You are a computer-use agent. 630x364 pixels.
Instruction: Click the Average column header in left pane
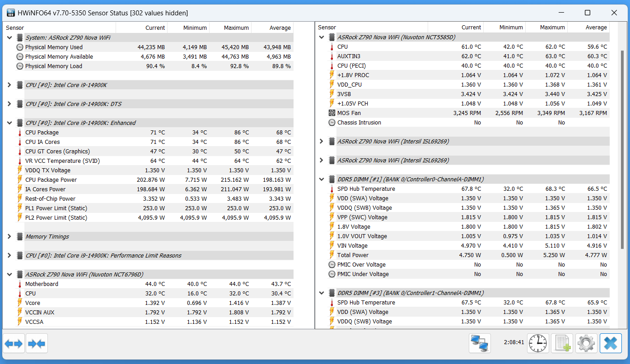pyautogui.click(x=272, y=28)
